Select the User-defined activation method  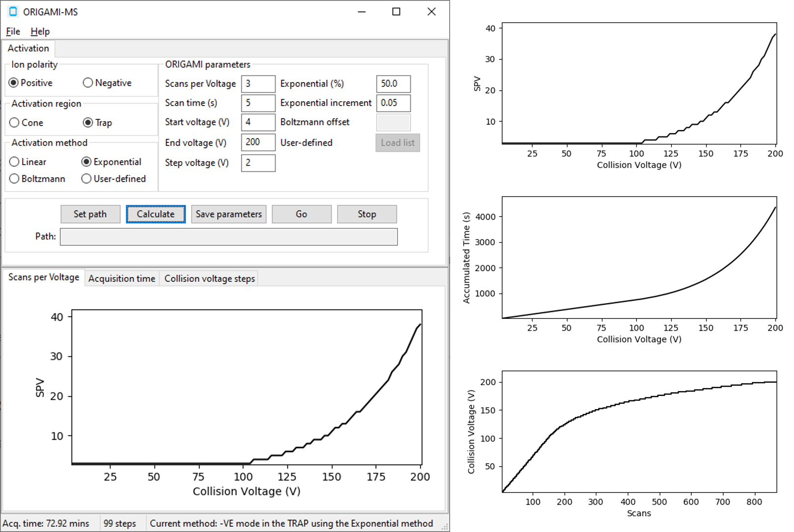pos(113,178)
